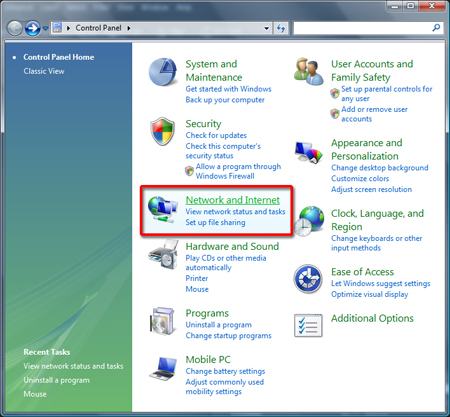Click the Ease of Access icon
450x417 pixels.
point(308,279)
